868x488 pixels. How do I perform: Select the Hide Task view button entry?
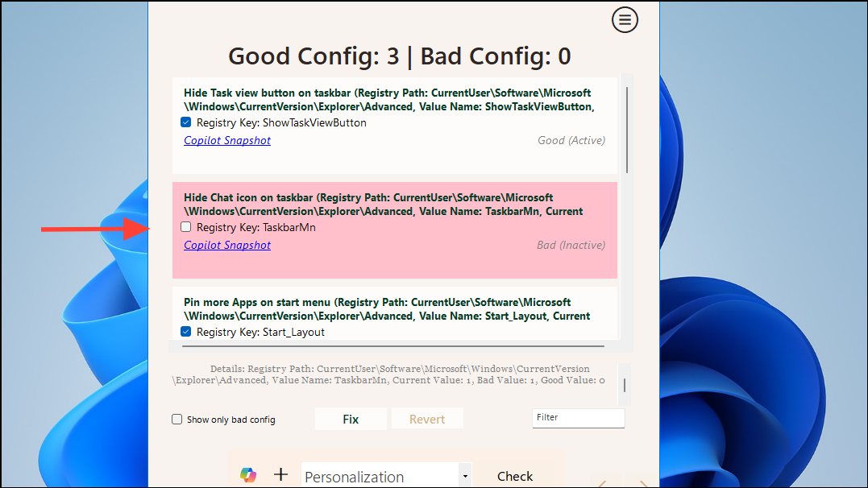tap(395, 126)
